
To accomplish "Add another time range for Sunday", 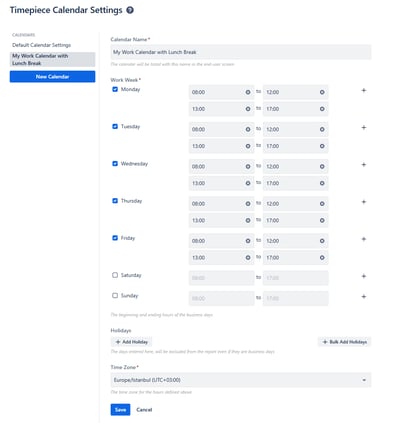I will (x=364, y=296).
